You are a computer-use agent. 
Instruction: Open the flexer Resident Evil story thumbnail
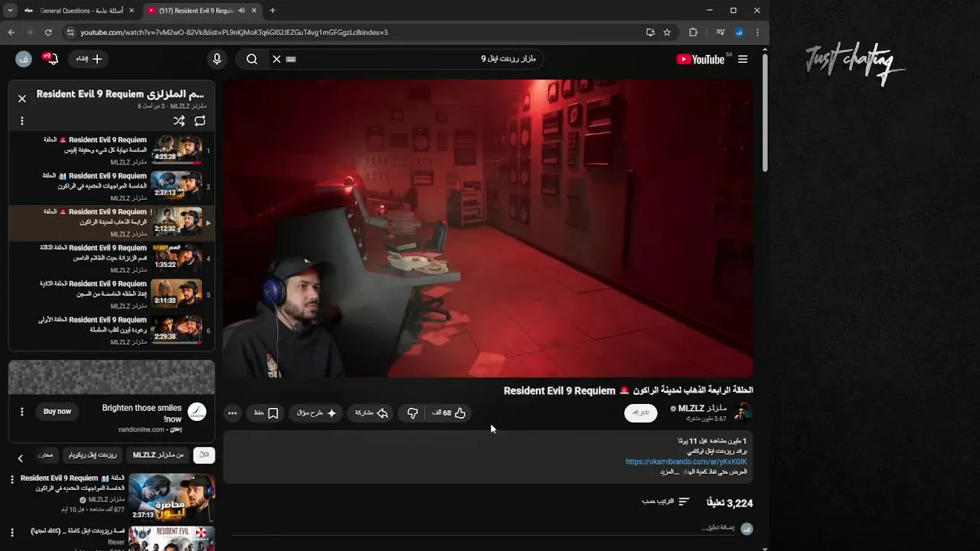[x=171, y=539]
